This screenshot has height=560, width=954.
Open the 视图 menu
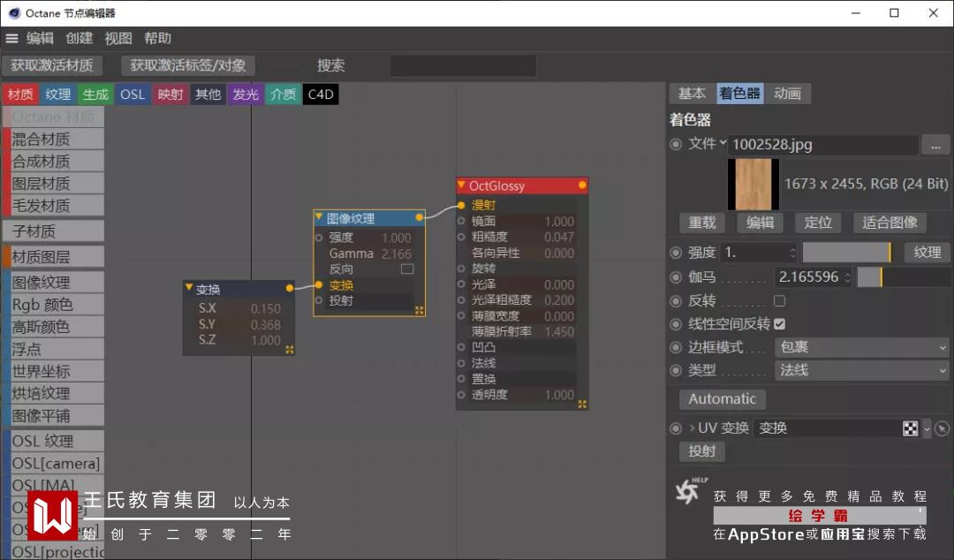118,38
